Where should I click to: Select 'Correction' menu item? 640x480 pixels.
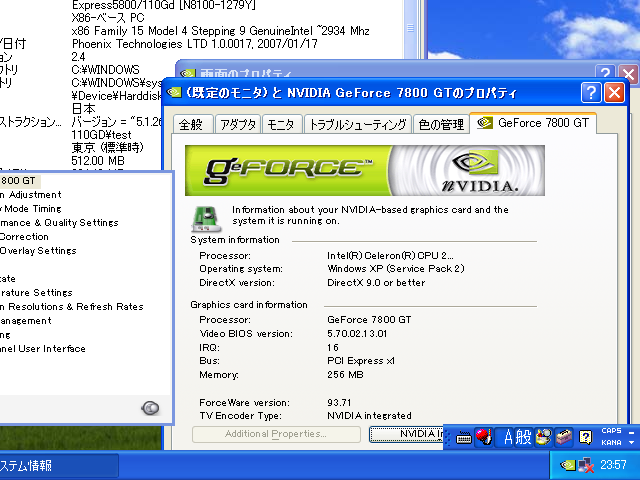click(24, 237)
